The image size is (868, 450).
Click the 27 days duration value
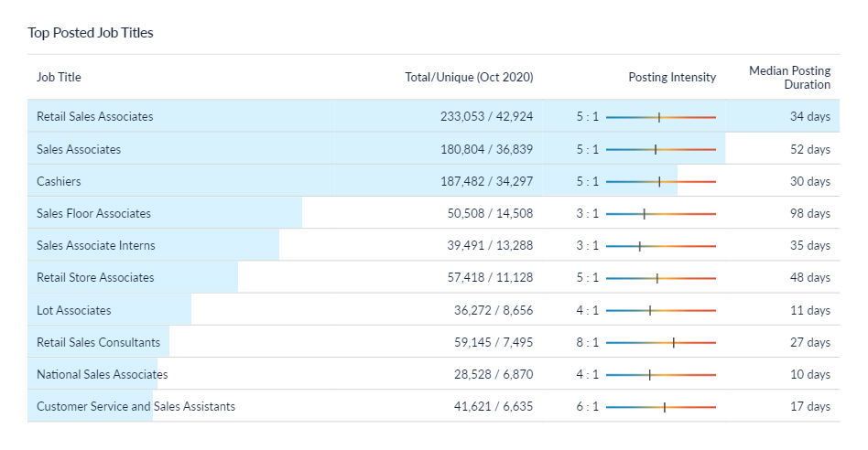(810, 342)
